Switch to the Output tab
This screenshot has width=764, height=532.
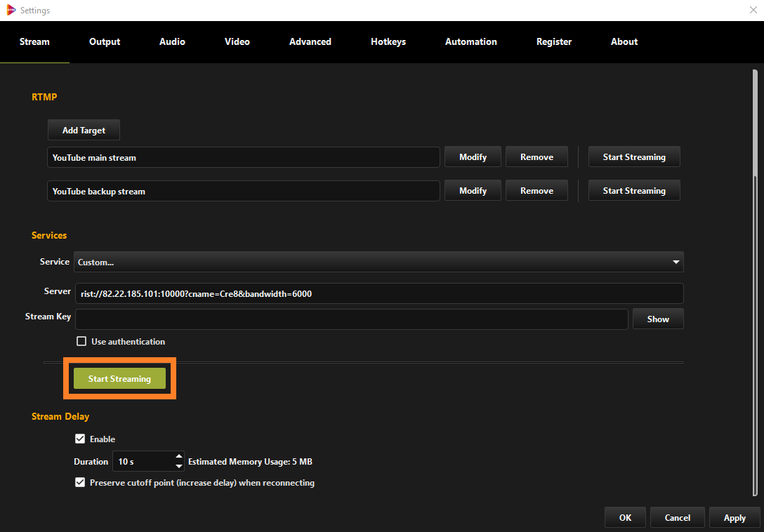pos(104,41)
